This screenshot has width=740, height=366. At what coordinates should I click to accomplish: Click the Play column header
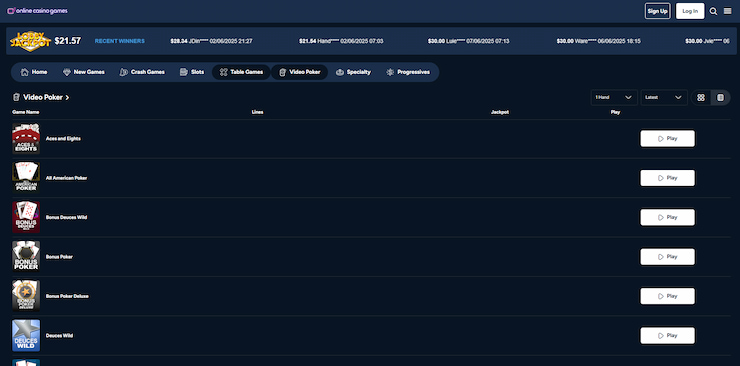(x=615, y=112)
